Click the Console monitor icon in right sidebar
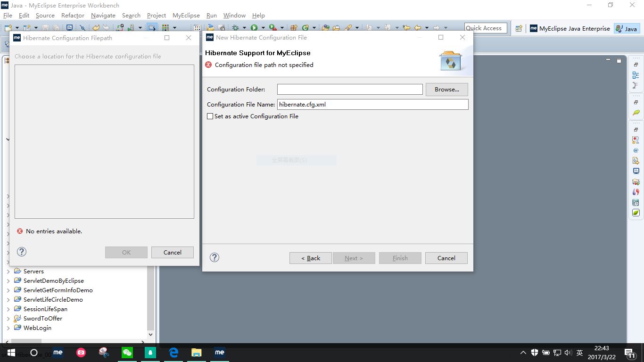644x362 pixels. pos(636,171)
